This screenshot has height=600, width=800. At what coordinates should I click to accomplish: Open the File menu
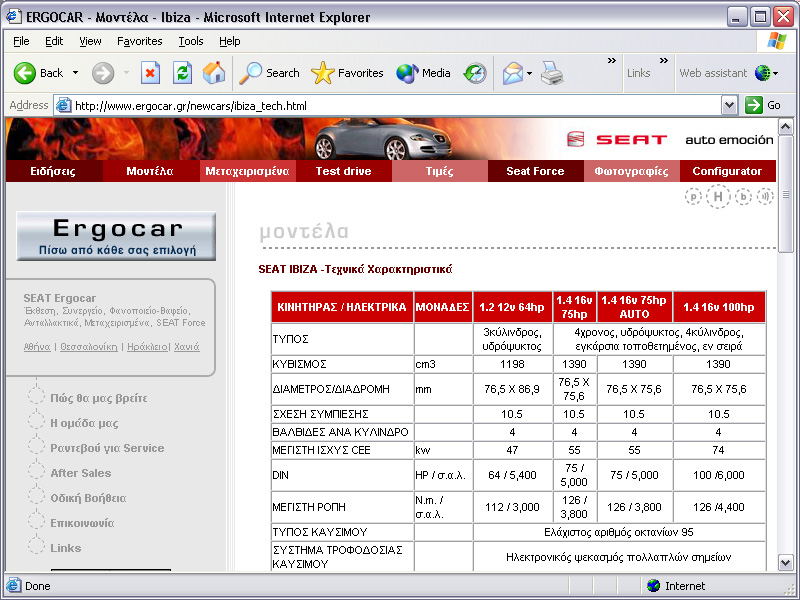[21, 41]
